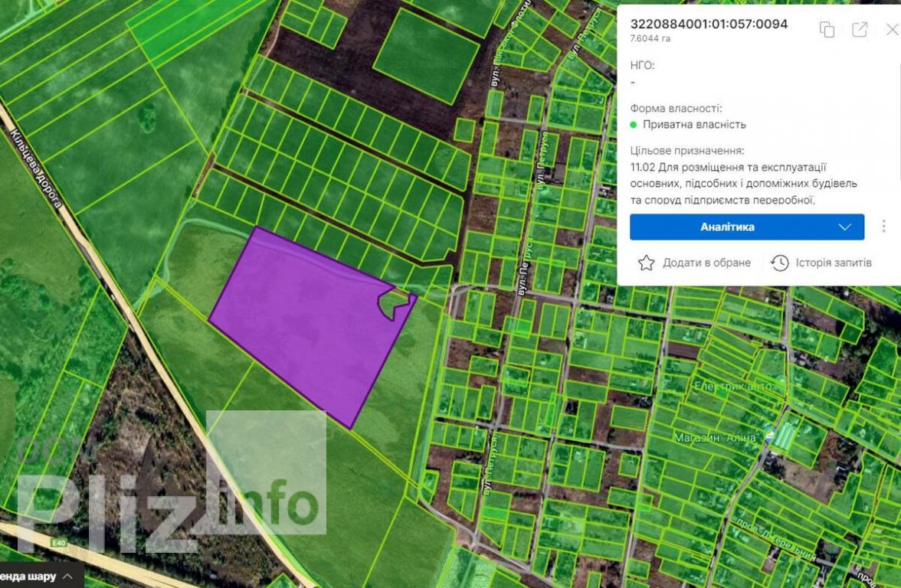Click cadastral number 3220884001:01:057:0094 heading
The image size is (901, 588).
[709, 24]
